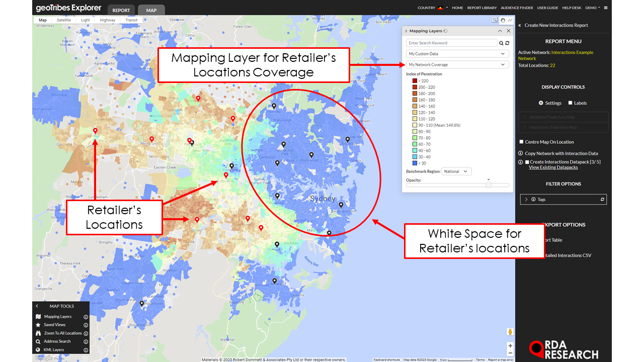Image resolution: width=644 pixels, height=362 pixels.
Task: Open Benchmark Region National dropdown
Action: pos(456,171)
